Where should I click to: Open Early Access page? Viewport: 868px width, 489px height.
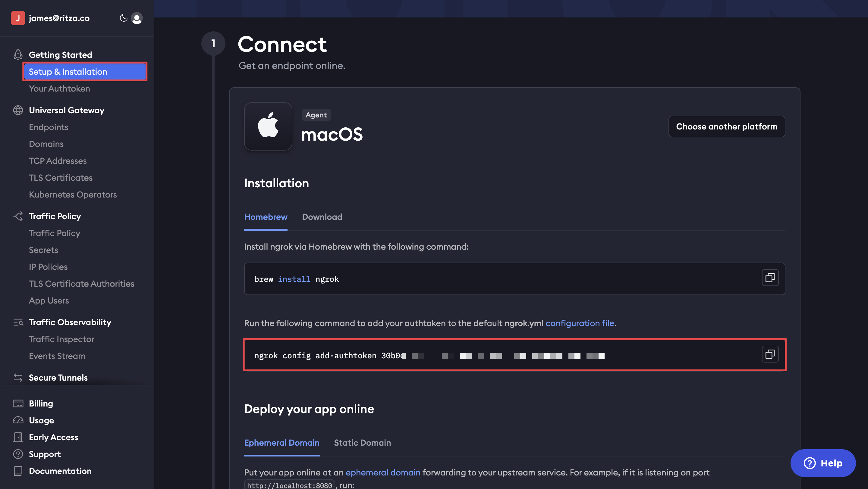54,437
